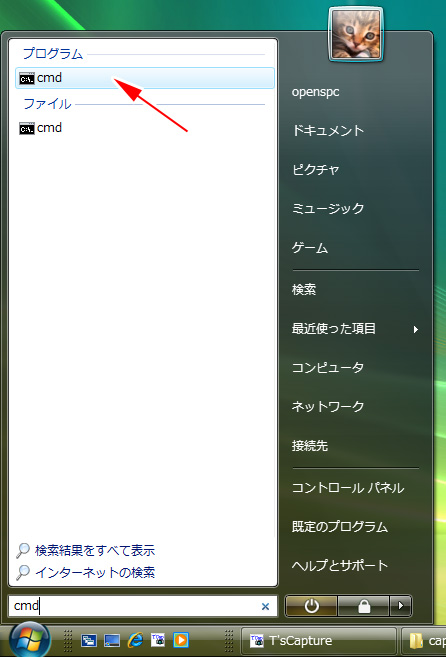Screen dimensions: 446x657
Task: Open Windows Media Player quick launch icon
Action: [181, 640]
